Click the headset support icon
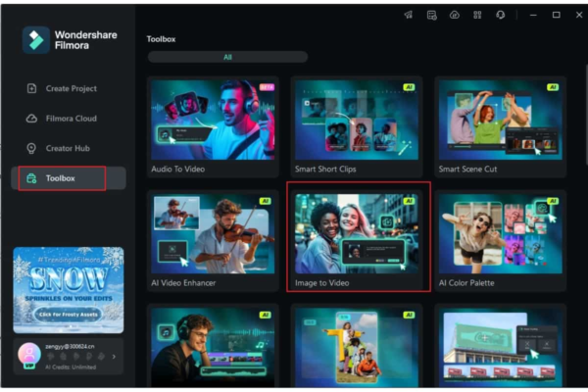 (501, 15)
